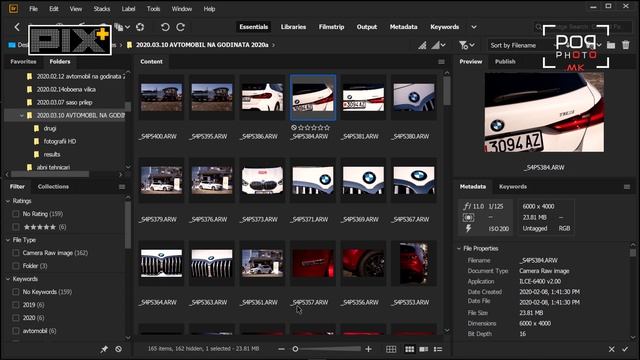Open the workspace switcher chevron
This screenshot has width=640, height=360.
(x=474, y=27)
